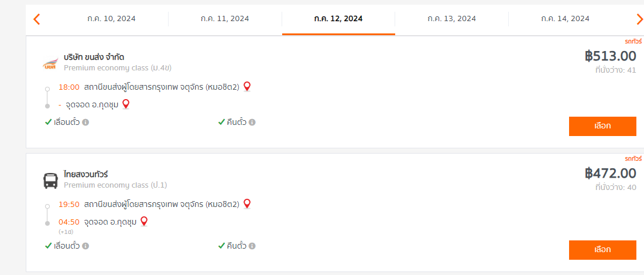Viewport: 644px width, 275px height.
Task: Switch to the ก.ค. 11, 2024 date tab
Action: click(225, 19)
